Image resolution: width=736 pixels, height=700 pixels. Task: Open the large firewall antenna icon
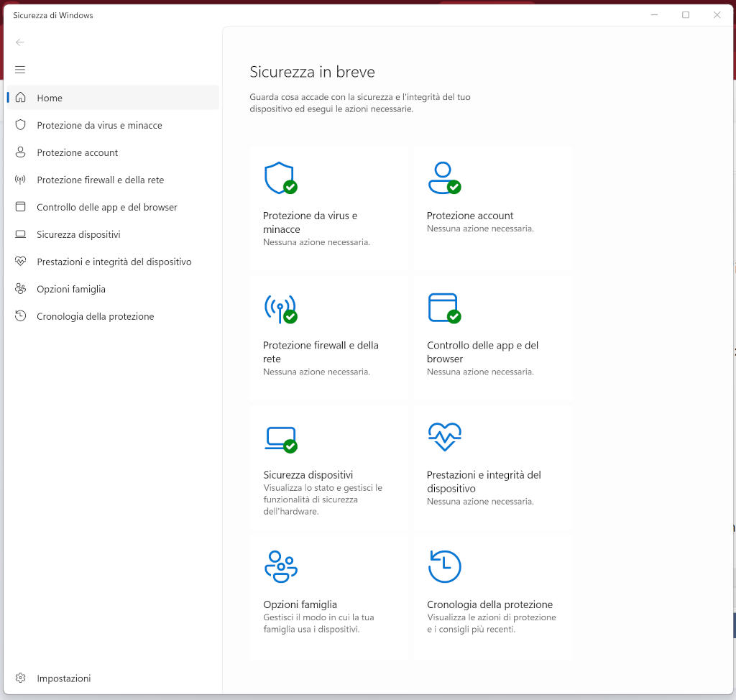[x=281, y=308]
